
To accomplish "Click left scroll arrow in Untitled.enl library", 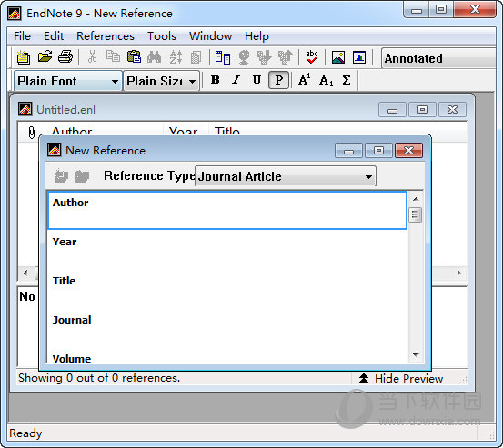I will [x=25, y=273].
